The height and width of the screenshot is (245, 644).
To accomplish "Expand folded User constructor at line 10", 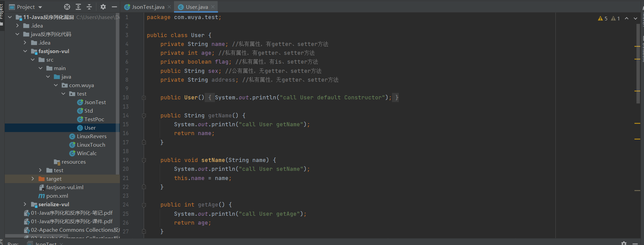I will pos(144,98).
